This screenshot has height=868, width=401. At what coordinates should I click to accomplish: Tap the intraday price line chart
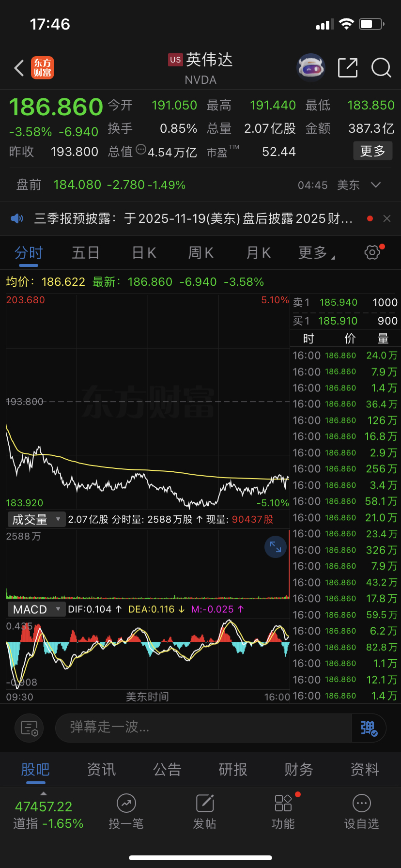coord(148,402)
